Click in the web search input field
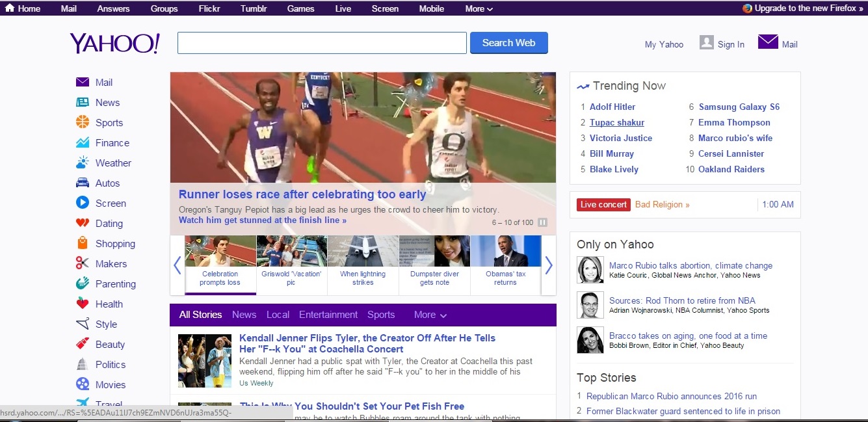868x422 pixels. click(x=322, y=43)
